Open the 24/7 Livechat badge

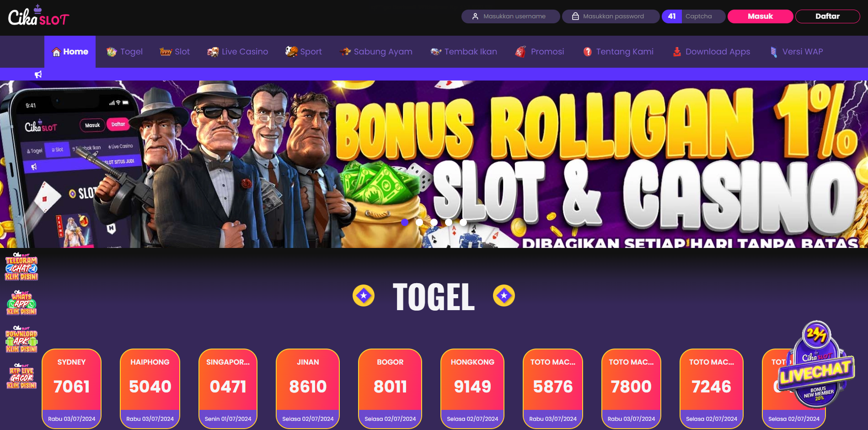tap(816, 365)
